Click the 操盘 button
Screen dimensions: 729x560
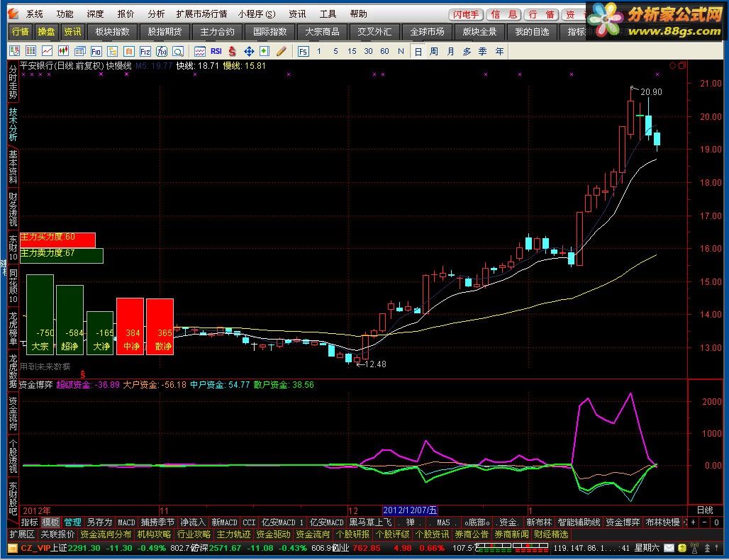[46, 32]
